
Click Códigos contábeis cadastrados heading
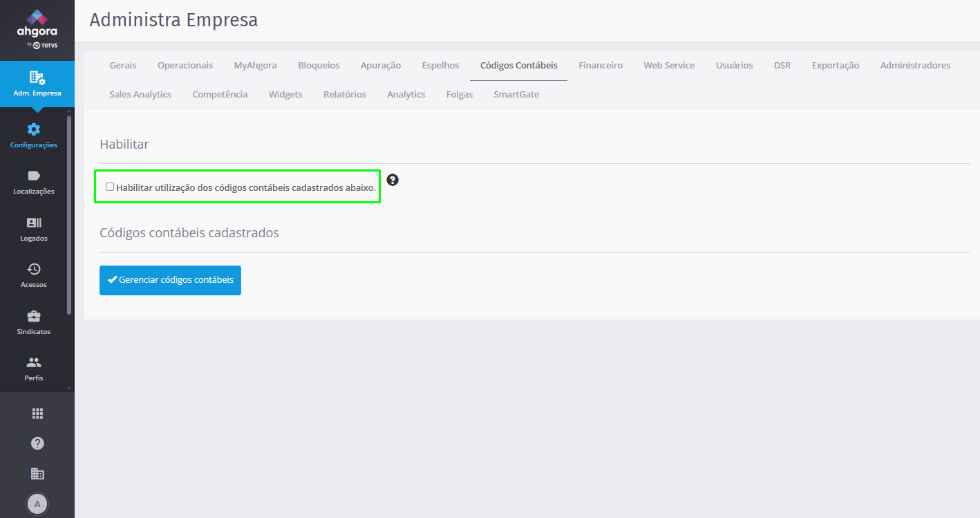189,233
